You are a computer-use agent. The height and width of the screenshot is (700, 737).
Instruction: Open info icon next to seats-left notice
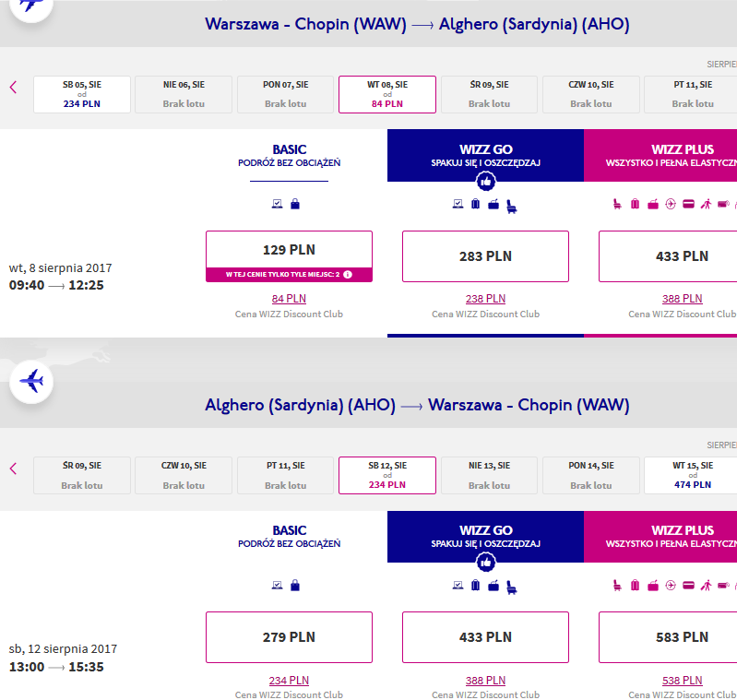click(348, 274)
